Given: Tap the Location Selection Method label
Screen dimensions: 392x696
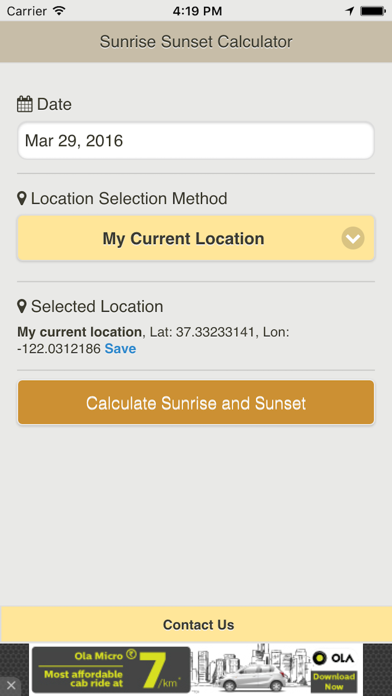Looking at the screenshot, I should pos(129,198).
